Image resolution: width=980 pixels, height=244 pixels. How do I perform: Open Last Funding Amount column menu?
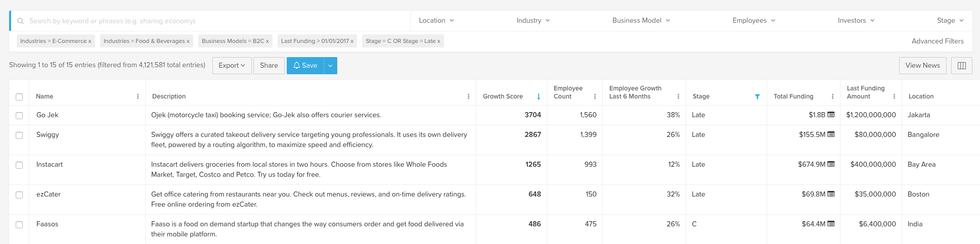894,96
